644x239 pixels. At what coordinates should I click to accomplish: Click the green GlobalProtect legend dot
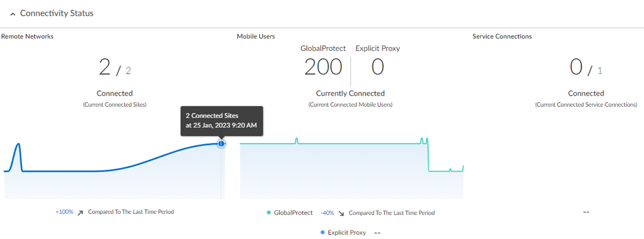(269, 213)
